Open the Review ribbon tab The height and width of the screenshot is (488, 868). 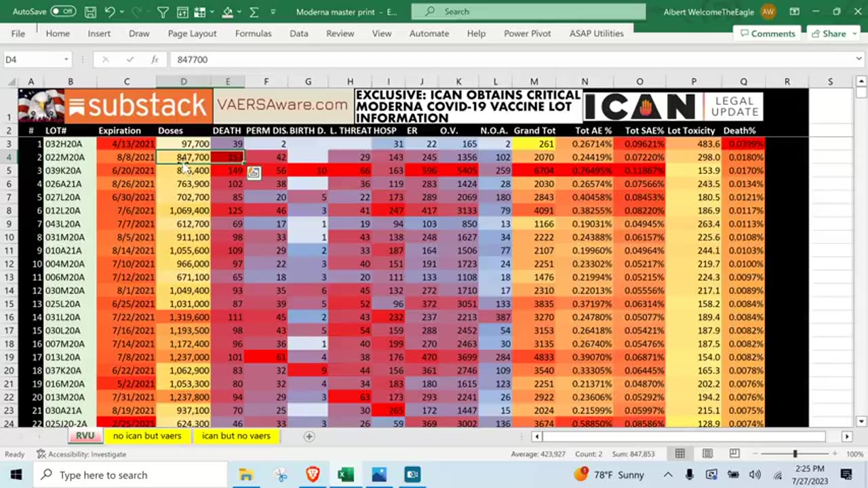tap(340, 33)
